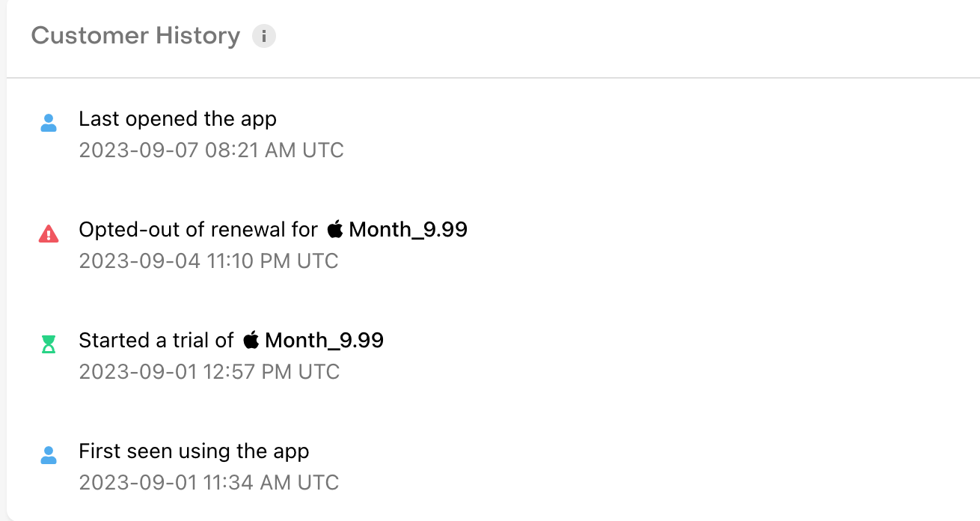Click the Apple logo in the trial event
This screenshot has width=980, height=521.
pyautogui.click(x=251, y=340)
